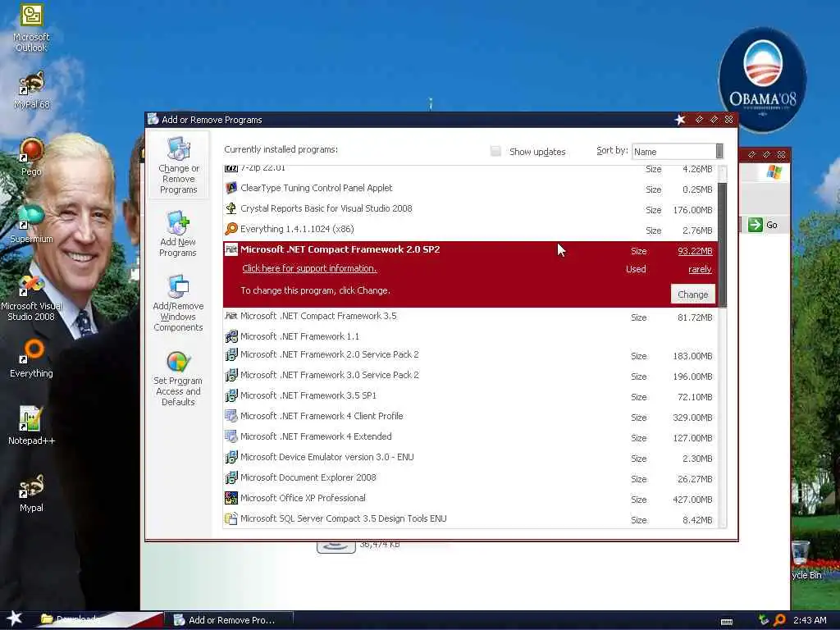Open the Everything desktop shortcut
Screen dimensions: 840x630
[31, 358]
